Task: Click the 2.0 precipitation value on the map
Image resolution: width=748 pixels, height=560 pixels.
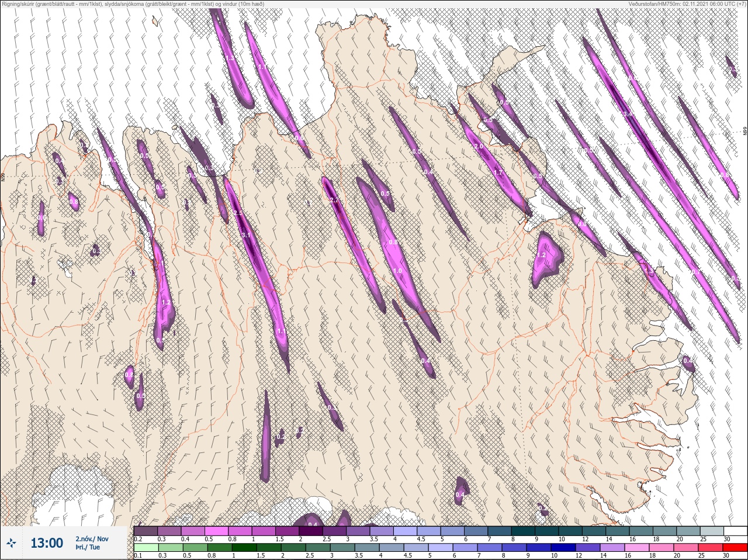Action: [478, 147]
